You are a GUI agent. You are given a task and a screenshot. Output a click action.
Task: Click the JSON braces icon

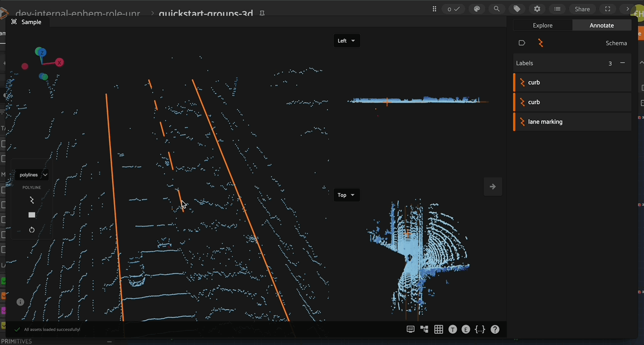point(480,329)
